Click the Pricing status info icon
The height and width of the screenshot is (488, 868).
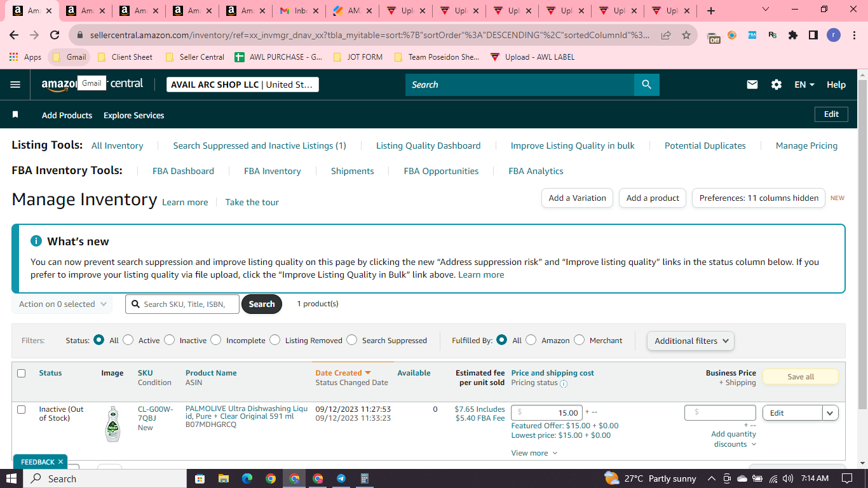click(564, 383)
